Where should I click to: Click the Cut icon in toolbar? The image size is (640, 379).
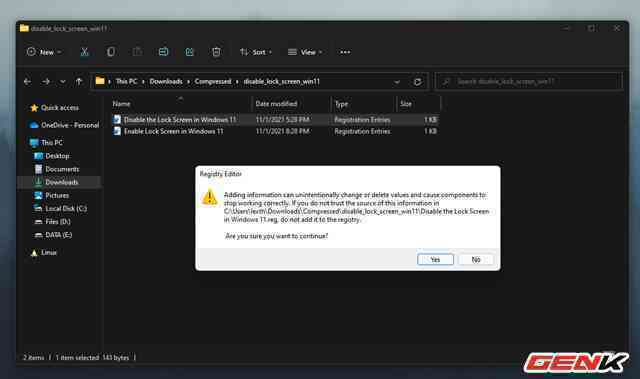[x=84, y=52]
